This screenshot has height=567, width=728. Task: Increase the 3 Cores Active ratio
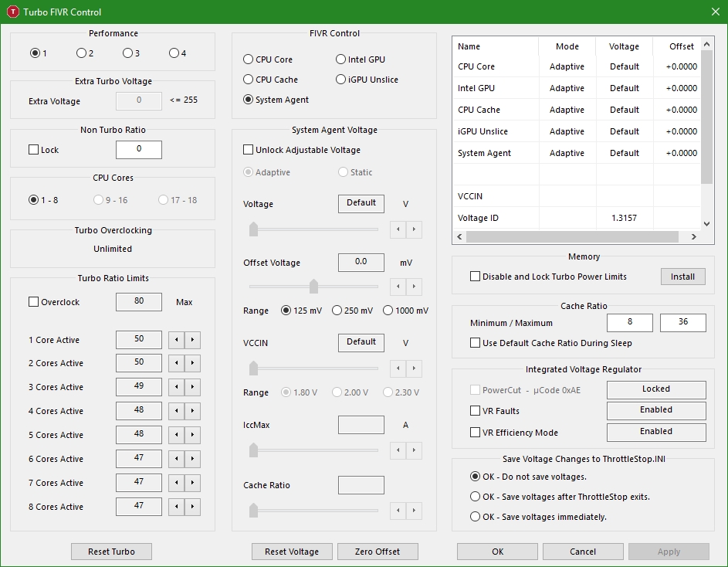point(193,387)
